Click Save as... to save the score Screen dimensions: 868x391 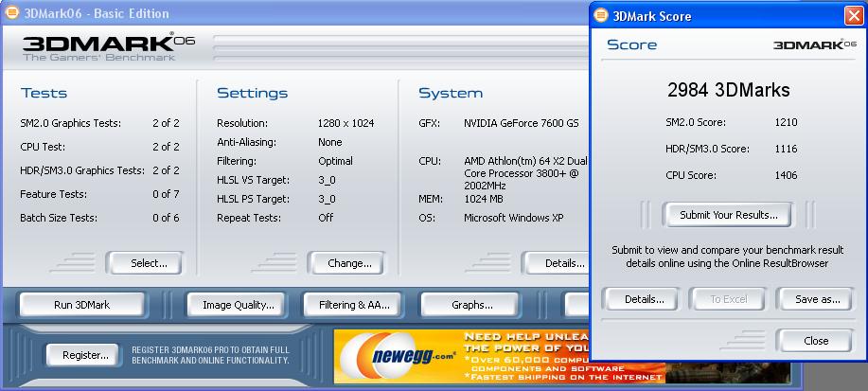click(x=817, y=299)
